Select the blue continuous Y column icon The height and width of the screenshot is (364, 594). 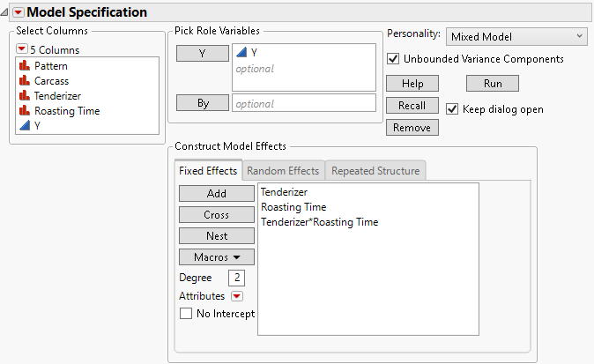[x=25, y=126]
